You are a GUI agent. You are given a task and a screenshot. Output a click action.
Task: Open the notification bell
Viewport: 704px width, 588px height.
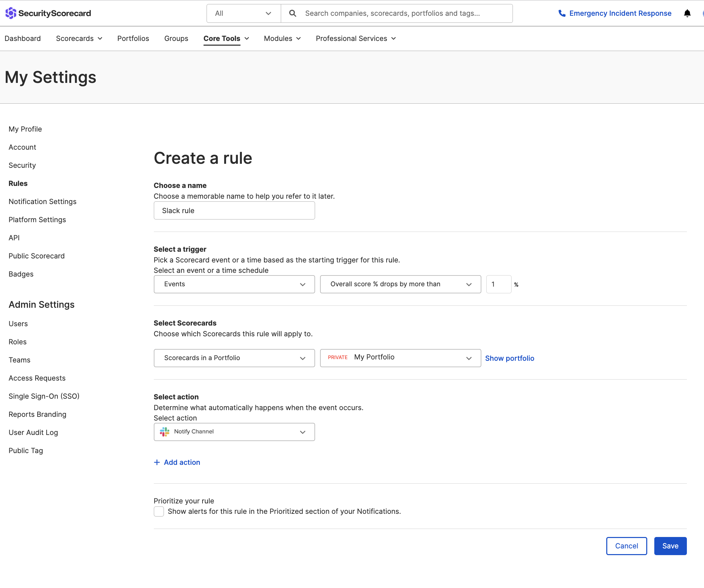(x=687, y=13)
